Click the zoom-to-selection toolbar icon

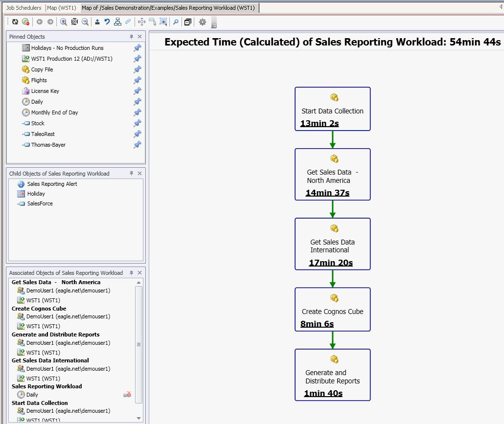pyautogui.click(x=163, y=22)
